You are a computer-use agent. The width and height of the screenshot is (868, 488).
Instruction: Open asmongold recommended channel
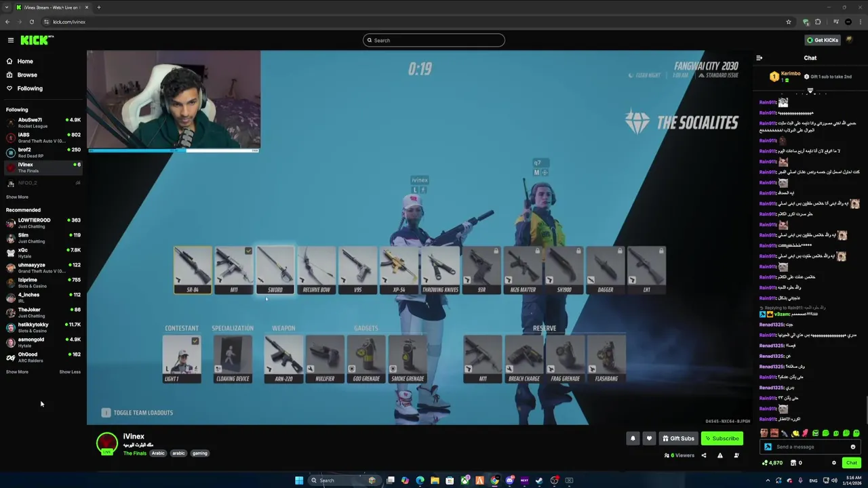(x=43, y=342)
